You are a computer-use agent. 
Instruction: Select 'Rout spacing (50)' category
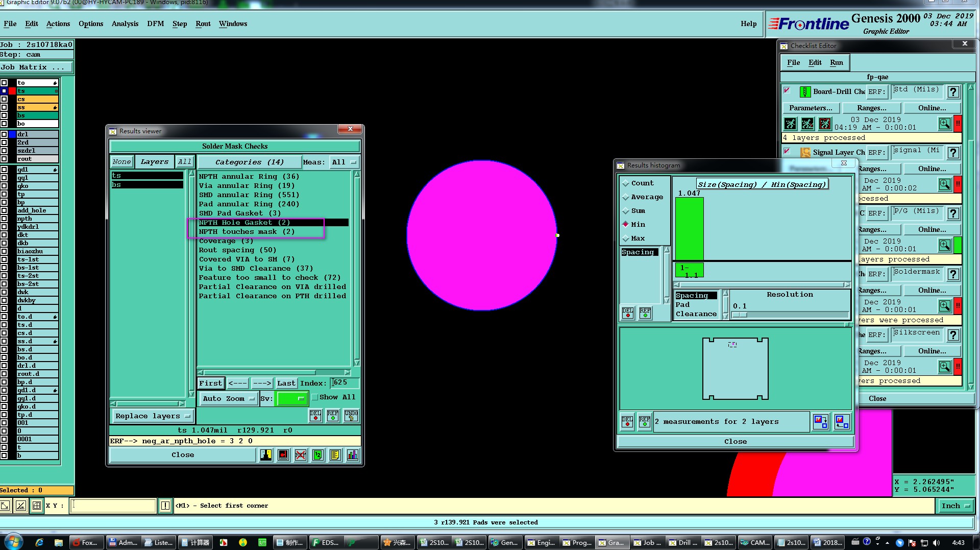(237, 250)
